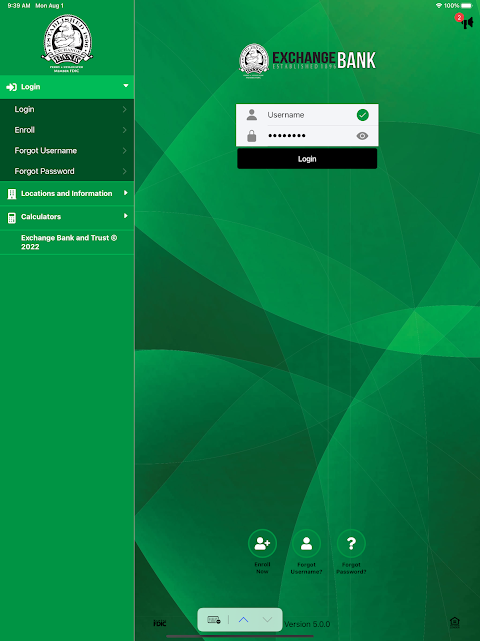The image size is (480, 641).
Task: Click the chevron on the Login row
Action: (x=124, y=110)
